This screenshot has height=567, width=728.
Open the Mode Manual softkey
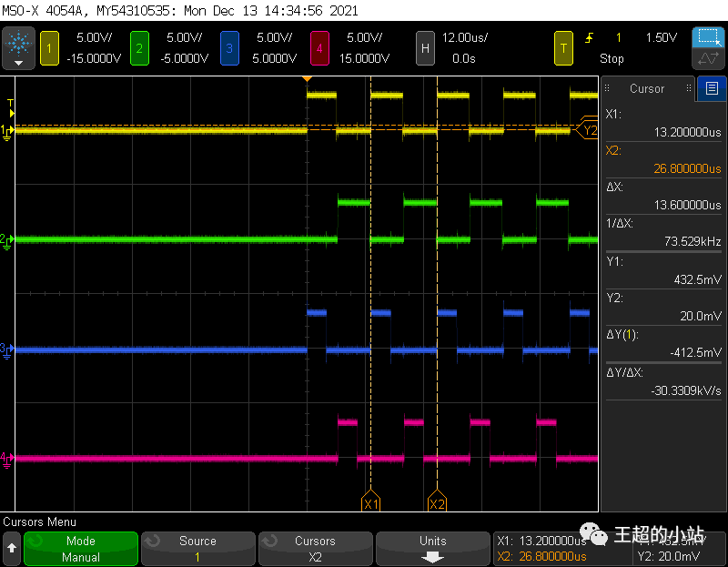click(81, 549)
